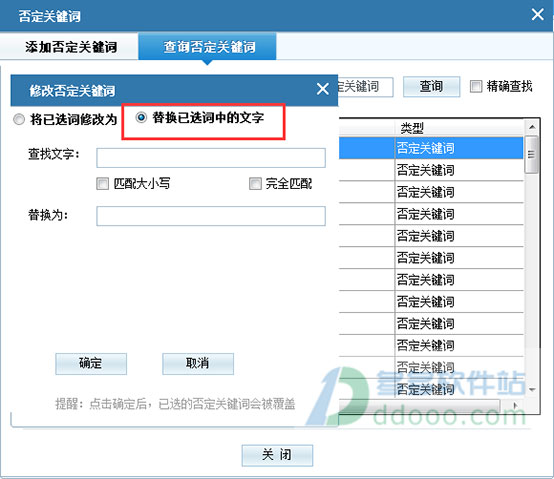Click the 确定 button
554x479 pixels.
[x=91, y=363]
